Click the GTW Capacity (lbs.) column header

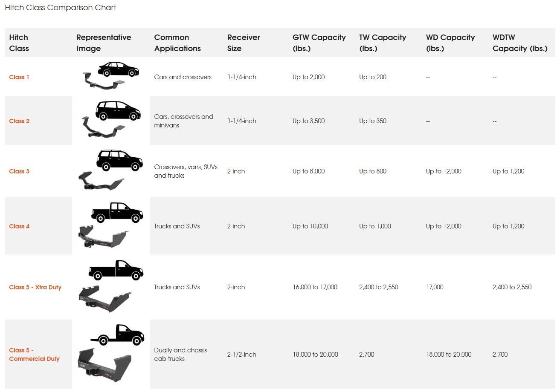click(319, 43)
